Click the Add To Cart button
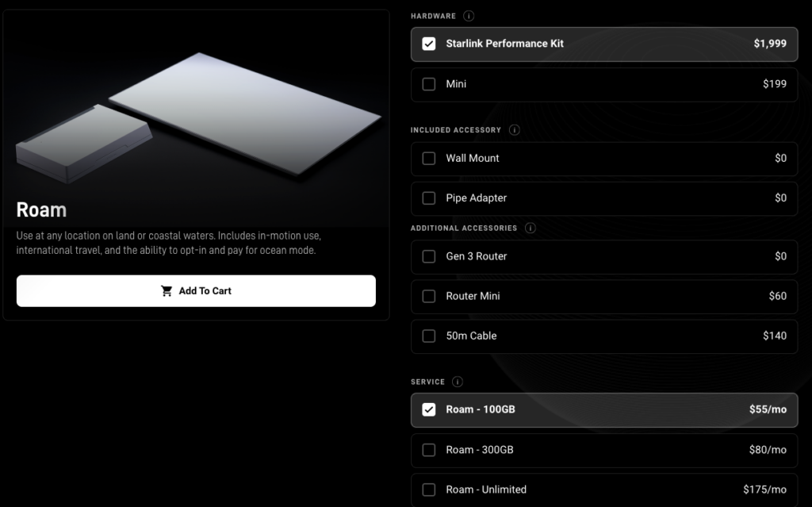Screen dimensions: 812x507 [196, 291]
